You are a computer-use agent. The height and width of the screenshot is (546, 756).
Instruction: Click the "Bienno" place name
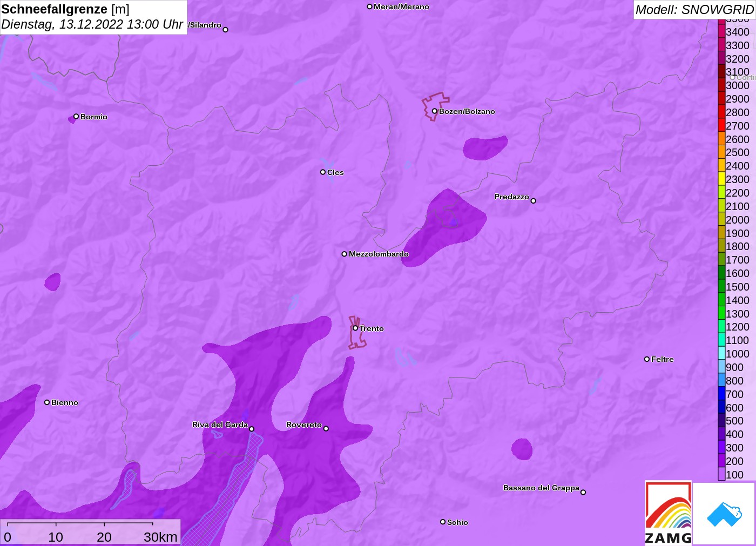click(65, 402)
